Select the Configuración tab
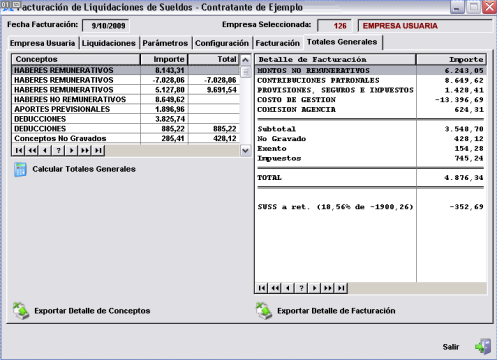This screenshot has height=360, width=497. (222, 43)
